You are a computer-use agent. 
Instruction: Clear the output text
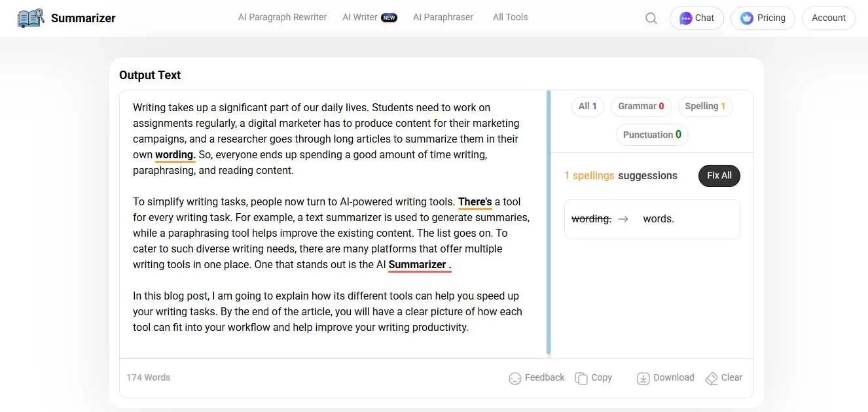point(723,377)
